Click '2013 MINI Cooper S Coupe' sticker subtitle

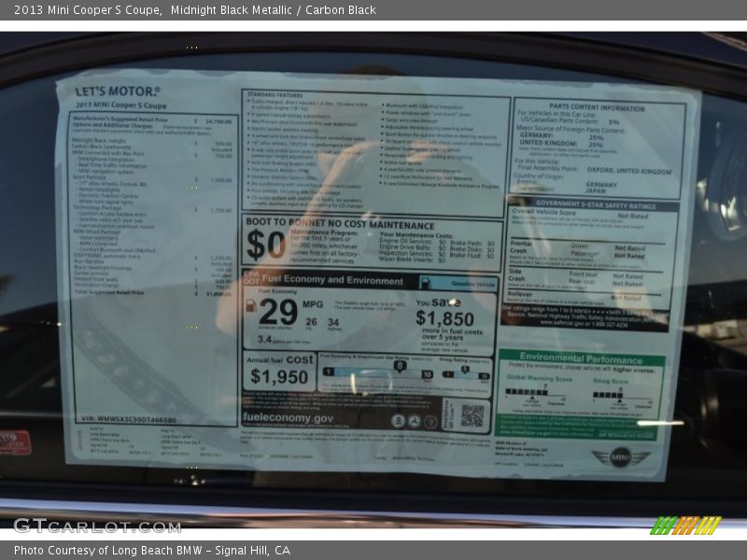tap(121, 105)
